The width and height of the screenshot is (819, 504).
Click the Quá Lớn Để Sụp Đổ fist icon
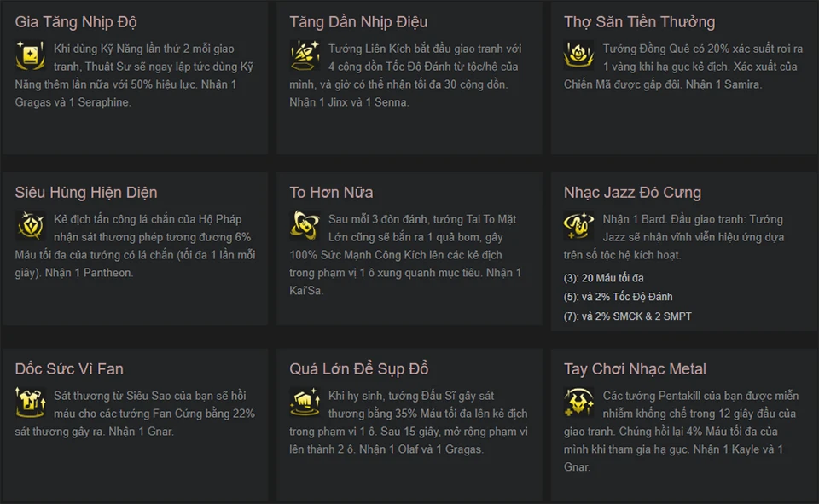[305, 402]
